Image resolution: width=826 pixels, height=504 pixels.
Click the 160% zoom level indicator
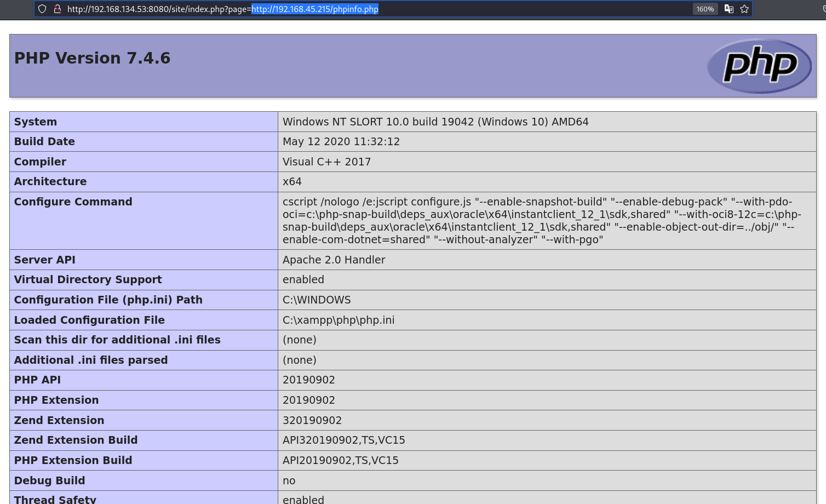tap(705, 9)
